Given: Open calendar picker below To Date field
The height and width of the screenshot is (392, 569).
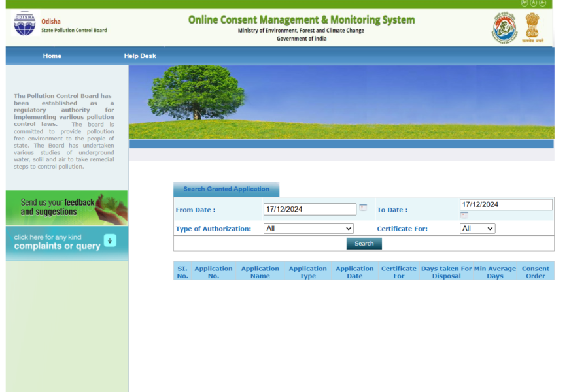Looking at the screenshot, I should (x=464, y=215).
